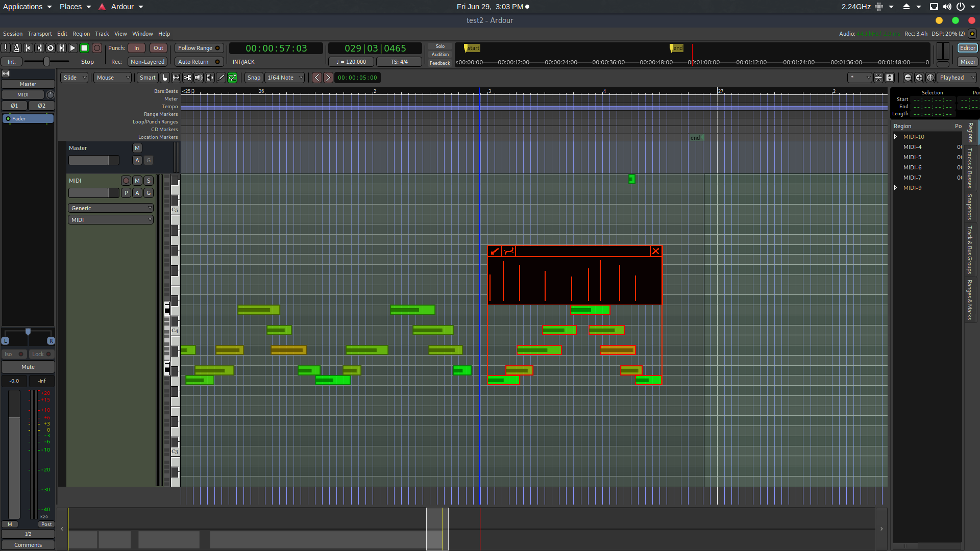The width and height of the screenshot is (980, 551).
Task: Open the Transport menu
Action: pos(39,34)
